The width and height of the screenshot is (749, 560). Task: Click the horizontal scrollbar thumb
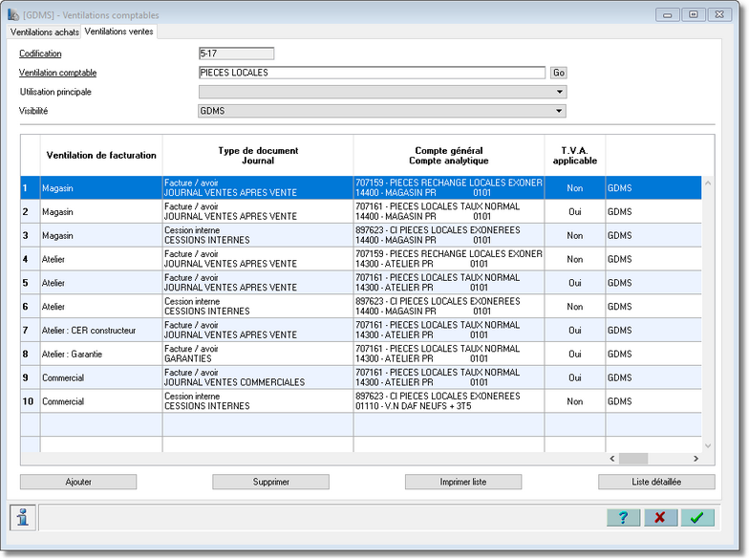633,459
